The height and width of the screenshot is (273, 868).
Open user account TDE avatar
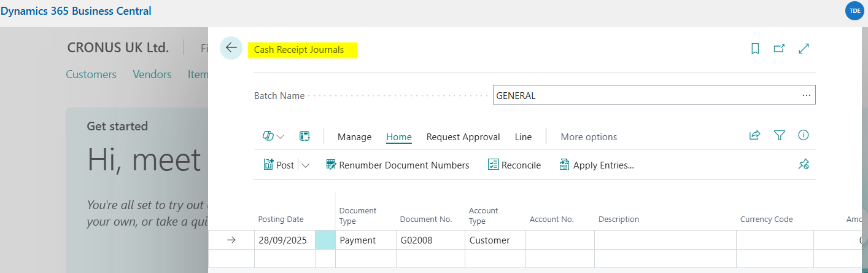coord(854,11)
